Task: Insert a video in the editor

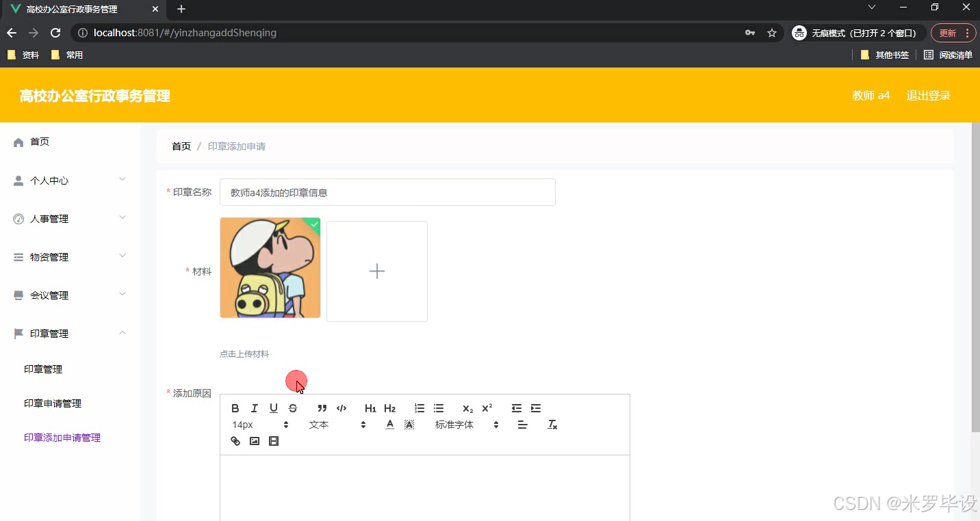Action: pyautogui.click(x=274, y=441)
